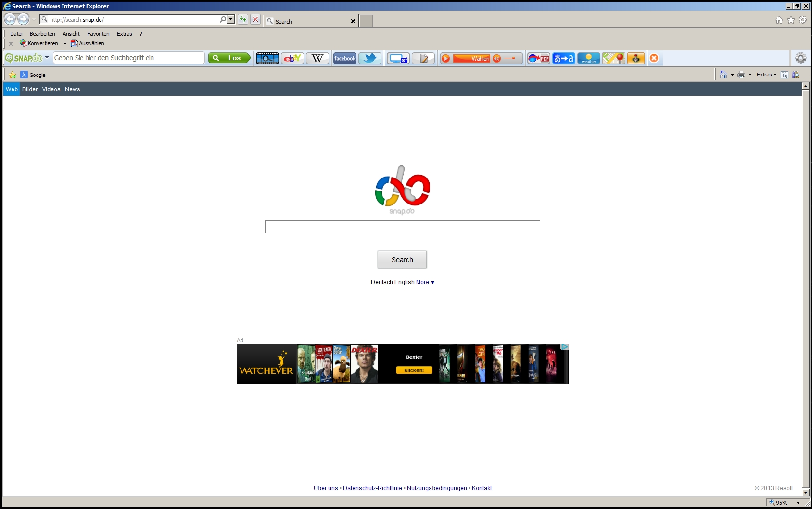Click the convert-to-PDF toolbar icon

point(539,58)
